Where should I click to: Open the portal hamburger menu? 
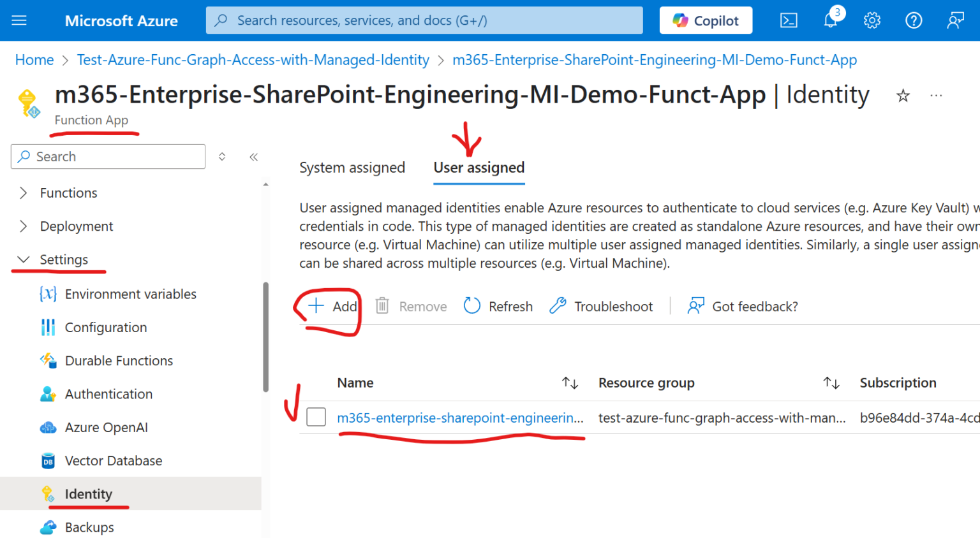click(x=19, y=20)
